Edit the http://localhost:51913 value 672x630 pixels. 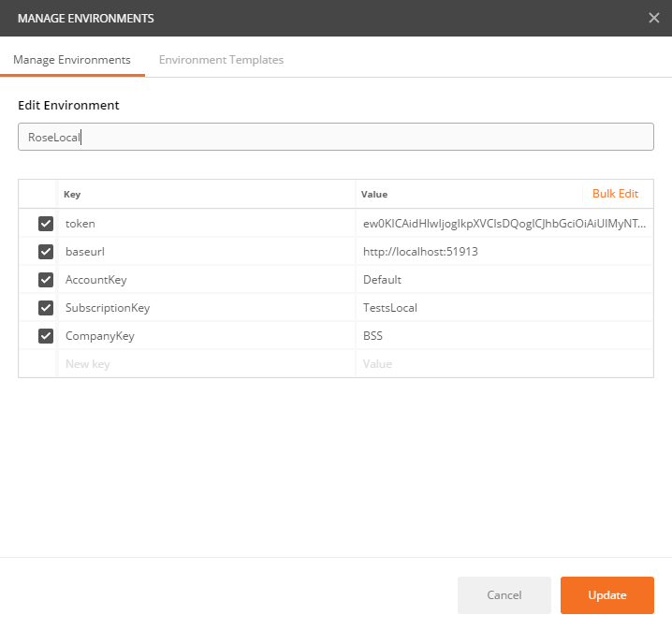point(504,252)
